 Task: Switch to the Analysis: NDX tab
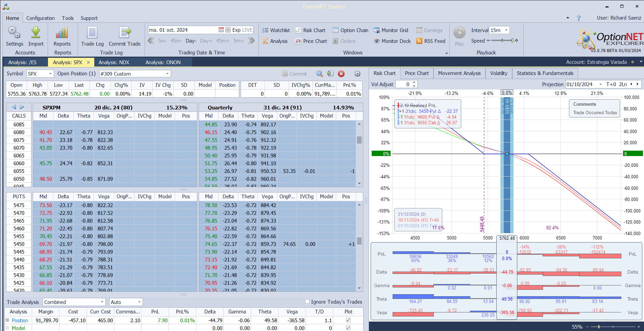pyautogui.click(x=114, y=62)
